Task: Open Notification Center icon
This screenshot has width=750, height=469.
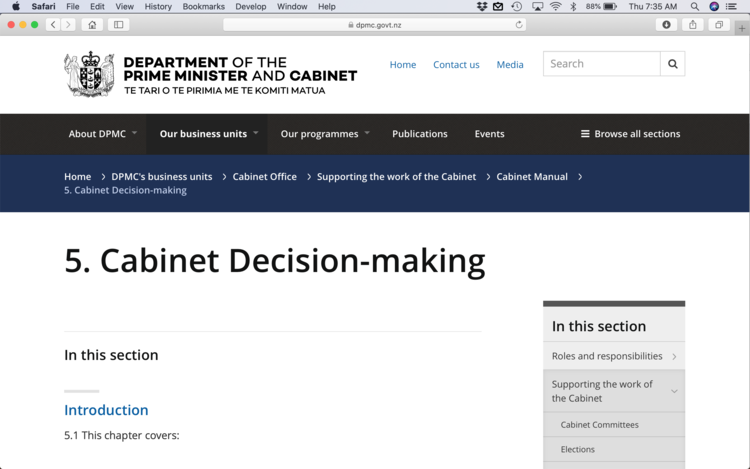Action: [x=731, y=7]
